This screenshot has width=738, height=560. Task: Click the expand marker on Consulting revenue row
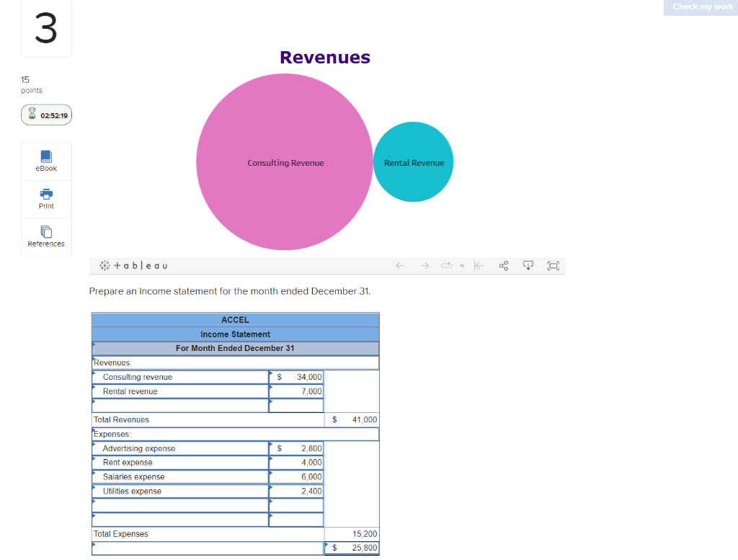click(x=94, y=373)
